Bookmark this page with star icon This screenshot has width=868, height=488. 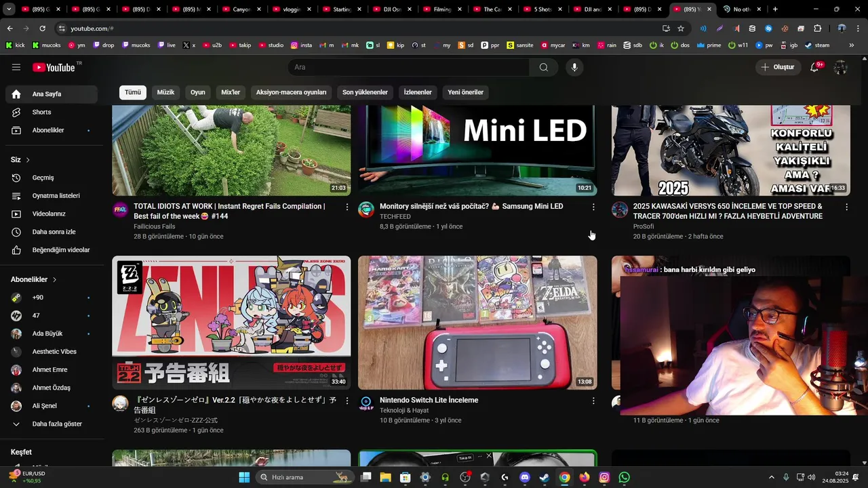(x=681, y=28)
